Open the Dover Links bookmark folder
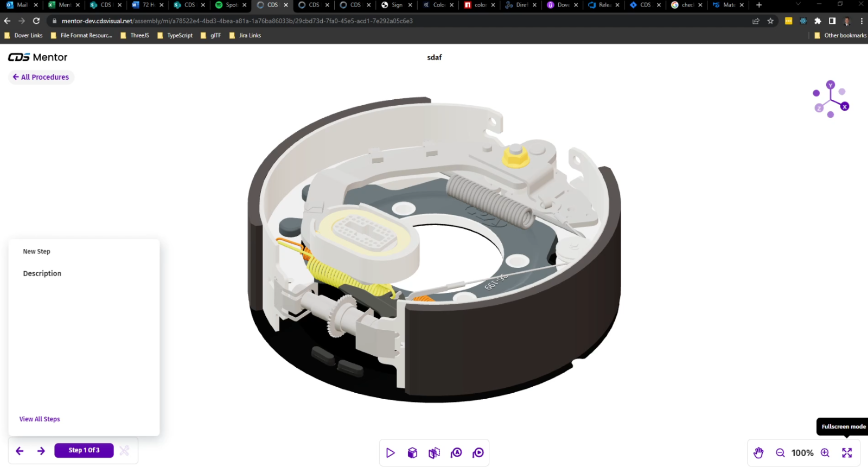The image size is (868, 467). (x=23, y=35)
